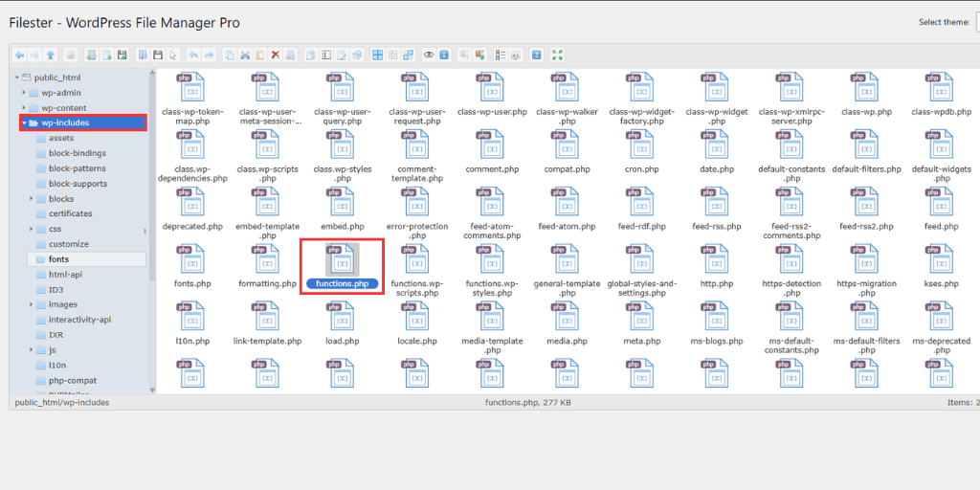Select the fonts folder in tree
This screenshot has width=980, height=490.
(86, 258)
